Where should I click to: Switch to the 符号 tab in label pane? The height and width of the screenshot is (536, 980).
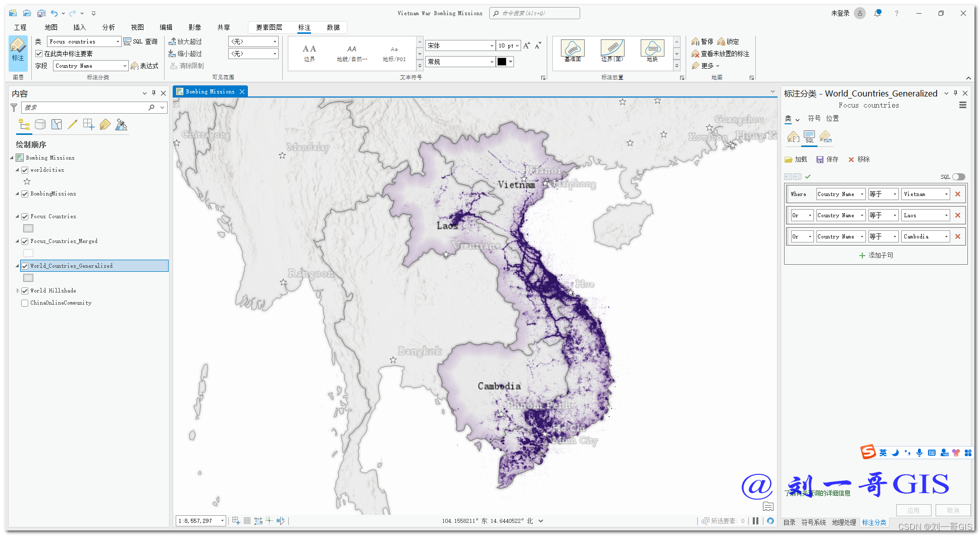click(814, 118)
